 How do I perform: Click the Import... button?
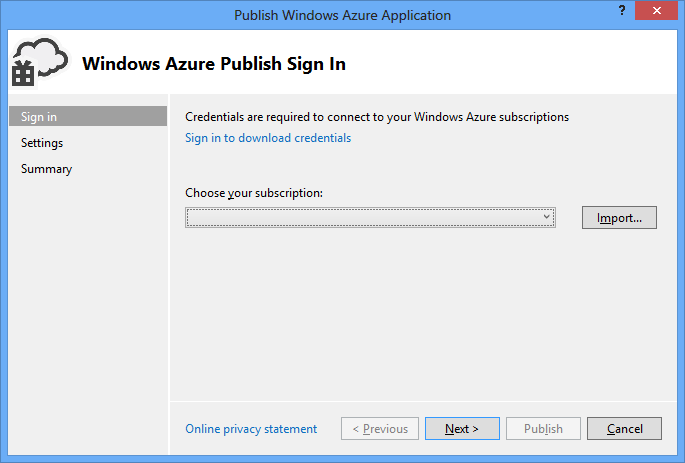coord(619,218)
